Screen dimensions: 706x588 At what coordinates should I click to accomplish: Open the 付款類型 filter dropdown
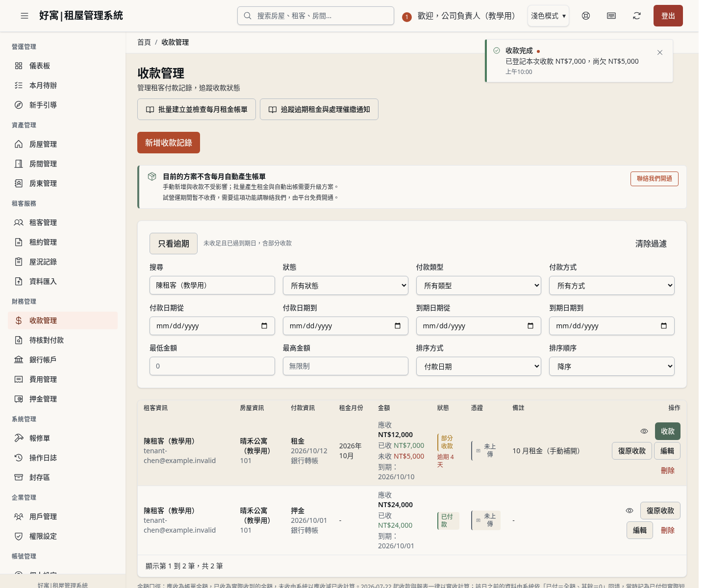click(x=479, y=286)
